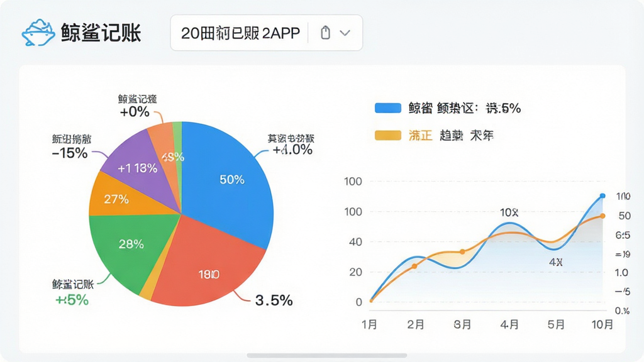Click the orange data point at the line's end
This screenshot has width=644, height=362.
[602, 216]
